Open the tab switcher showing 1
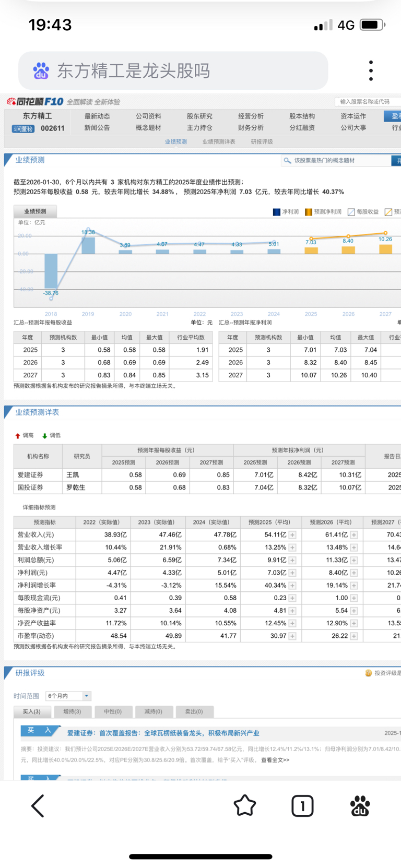This screenshot has height=868, width=401. click(x=302, y=806)
